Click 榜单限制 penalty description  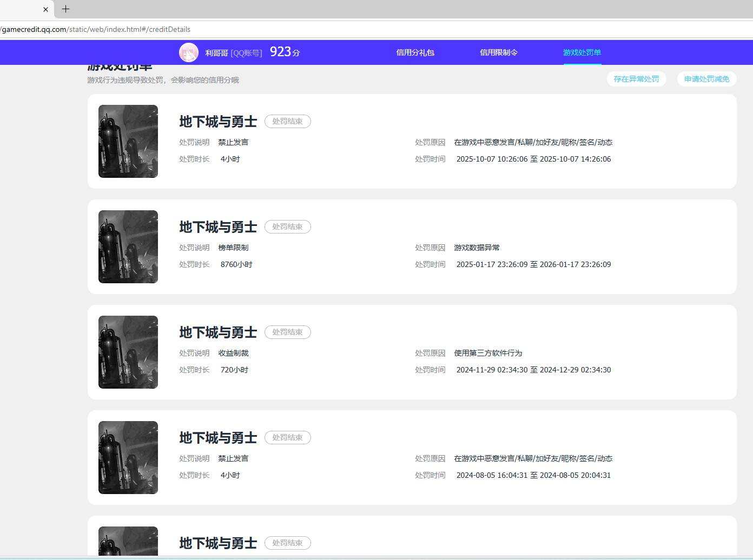pos(233,248)
